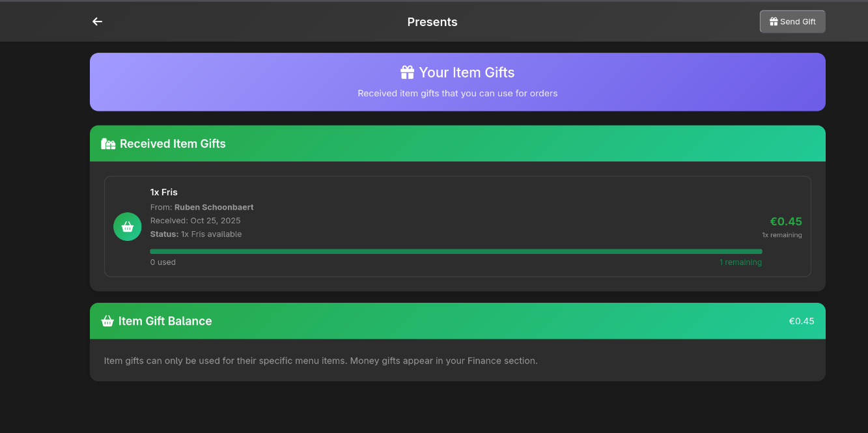Image resolution: width=868 pixels, height=433 pixels.
Task: Click the received date Oct 25, 2025
Action: [215, 221]
